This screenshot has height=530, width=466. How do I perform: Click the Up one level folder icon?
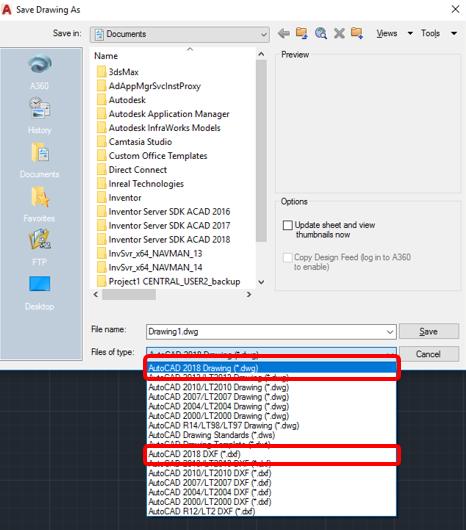tap(301, 33)
